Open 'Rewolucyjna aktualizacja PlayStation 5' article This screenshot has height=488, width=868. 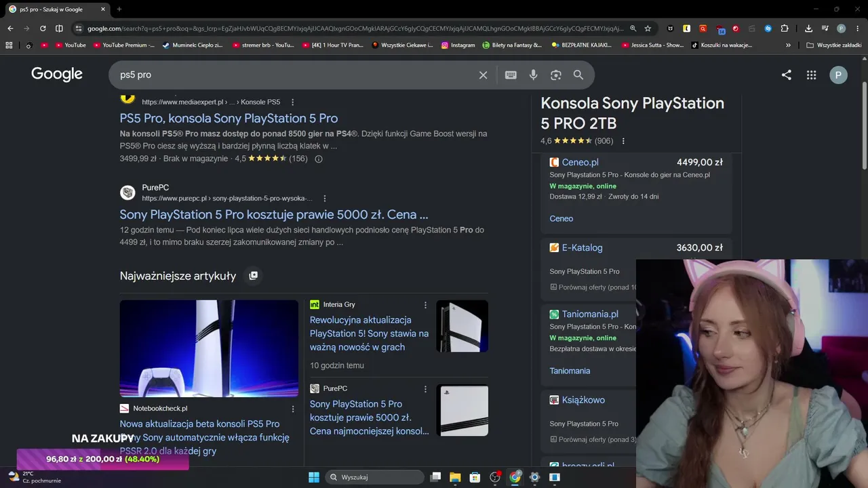(x=369, y=333)
